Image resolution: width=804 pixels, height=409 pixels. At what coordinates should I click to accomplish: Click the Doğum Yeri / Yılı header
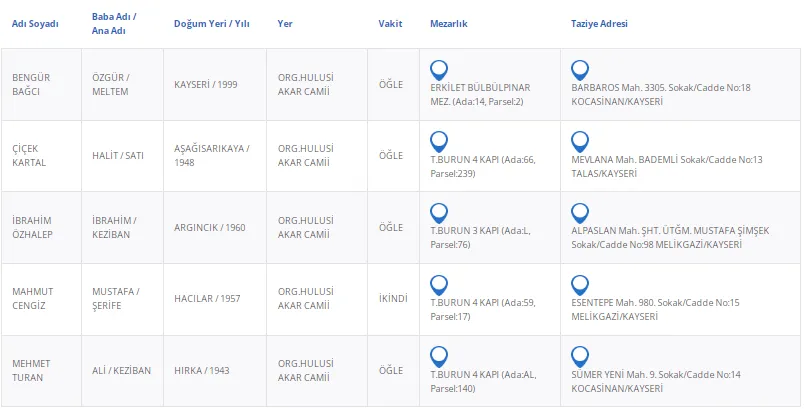coord(211,23)
